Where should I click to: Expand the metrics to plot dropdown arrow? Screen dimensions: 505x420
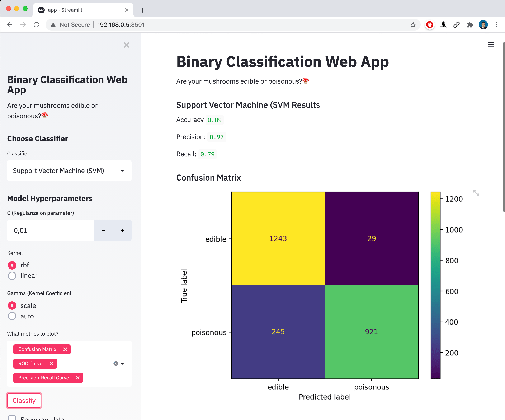[x=122, y=363]
